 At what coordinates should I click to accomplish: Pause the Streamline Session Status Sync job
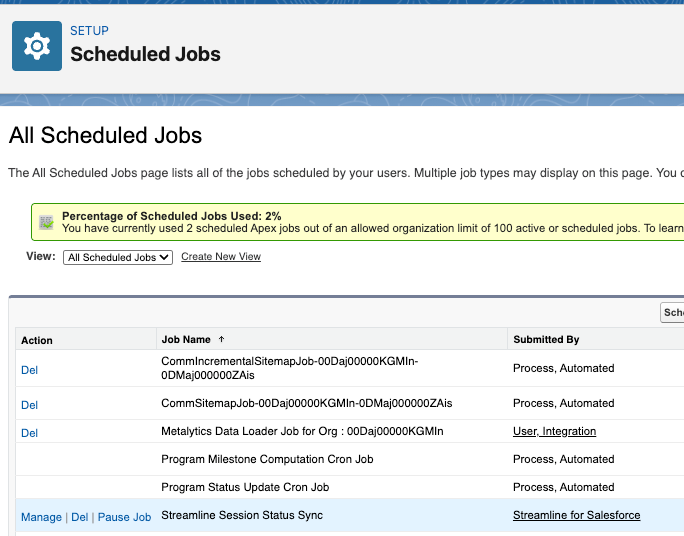point(124,517)
